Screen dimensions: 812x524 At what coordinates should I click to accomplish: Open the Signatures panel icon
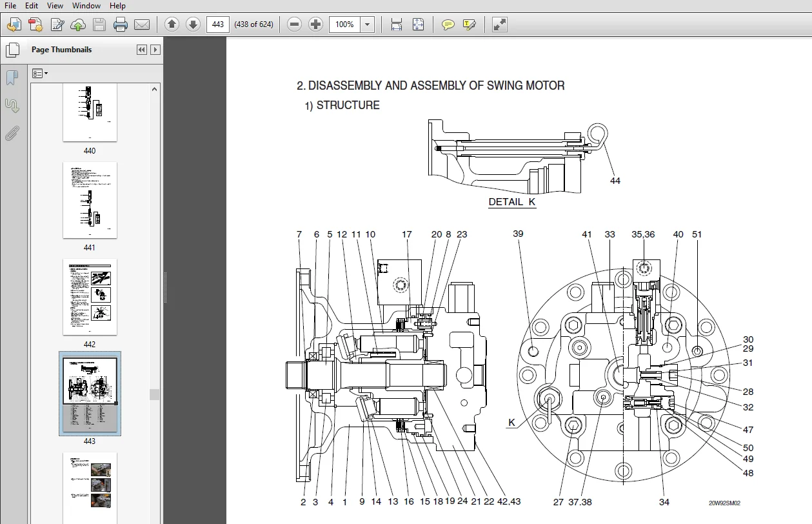[x=12, y=105]
